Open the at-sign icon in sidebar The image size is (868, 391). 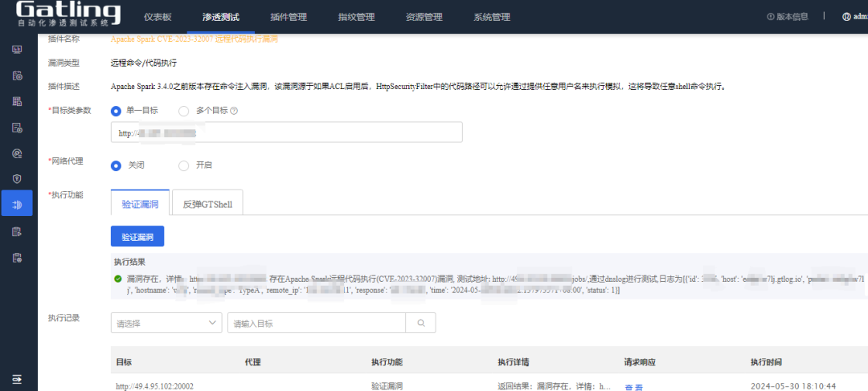[x=17, y=153]
